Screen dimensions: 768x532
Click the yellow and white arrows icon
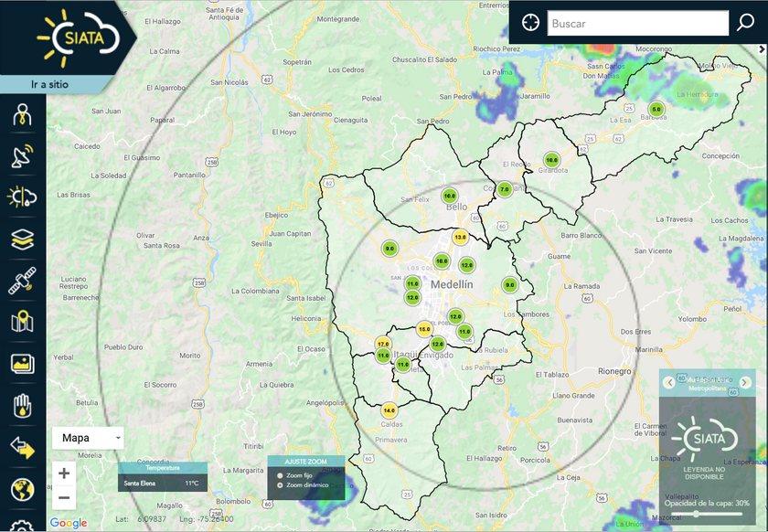click(x=22, y=448)
